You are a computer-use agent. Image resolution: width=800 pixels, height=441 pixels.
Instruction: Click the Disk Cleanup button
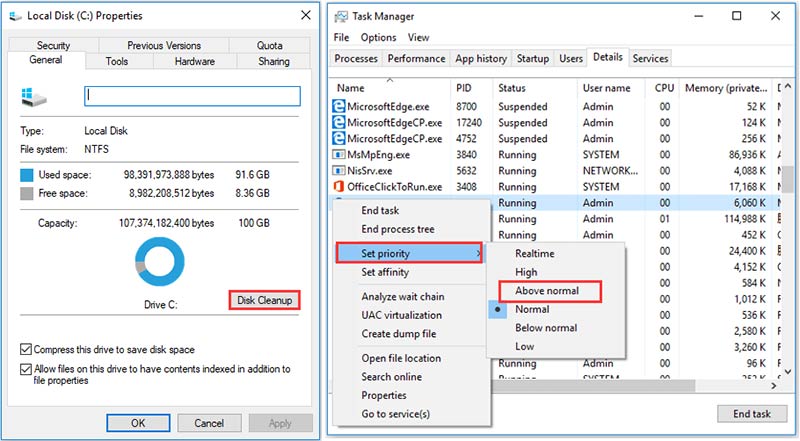(x=266, y=300)
